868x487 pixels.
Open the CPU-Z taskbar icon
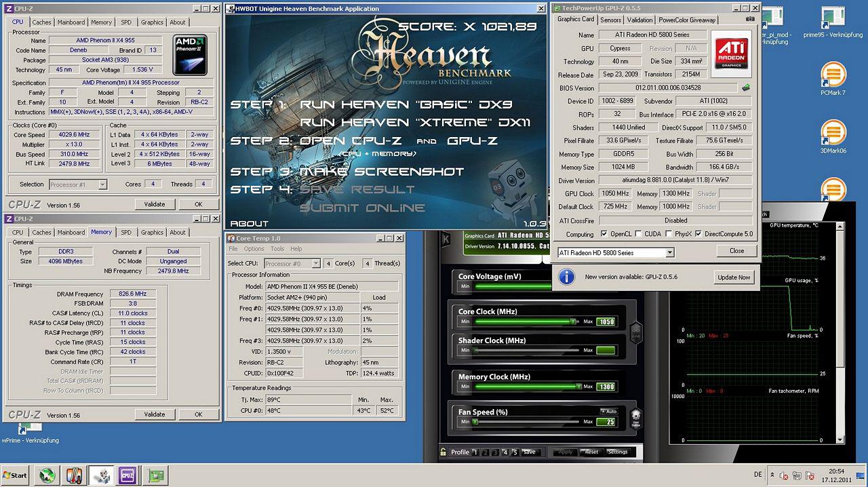tap(127, 475)
